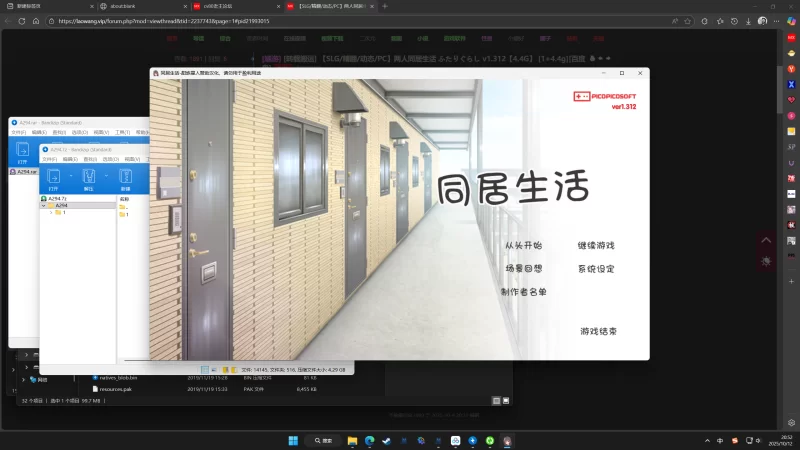Click 打开 icon in A294.7z Bandizip window
This screenshot has height=450, width=800.
(53, 180)
